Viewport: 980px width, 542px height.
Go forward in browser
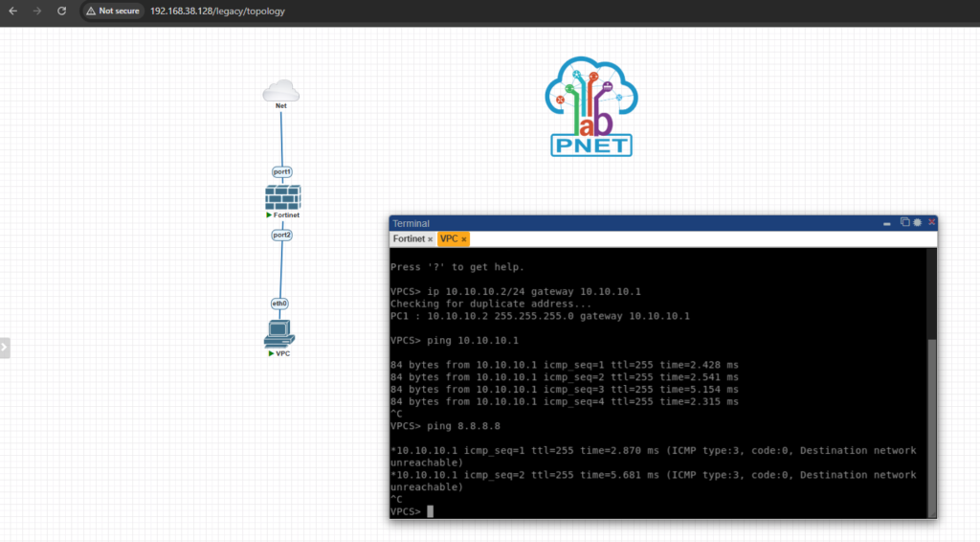pos(37,11)
